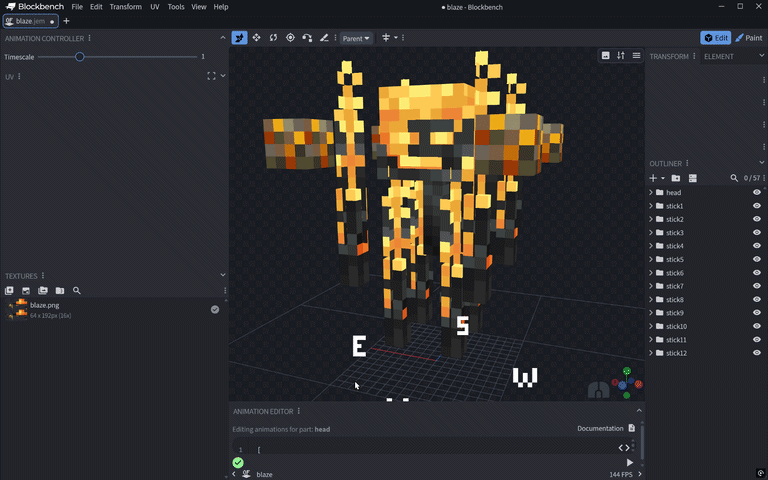
Task: Open the Documentation file icon
Action: tap(632, 428)
